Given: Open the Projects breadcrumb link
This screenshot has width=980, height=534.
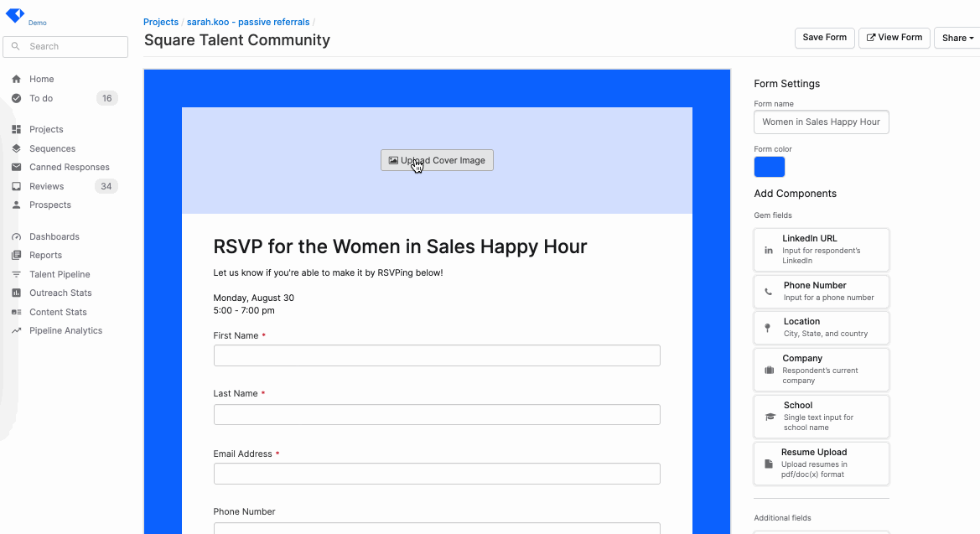Looking at the screenshot, I should pos(161,22).
